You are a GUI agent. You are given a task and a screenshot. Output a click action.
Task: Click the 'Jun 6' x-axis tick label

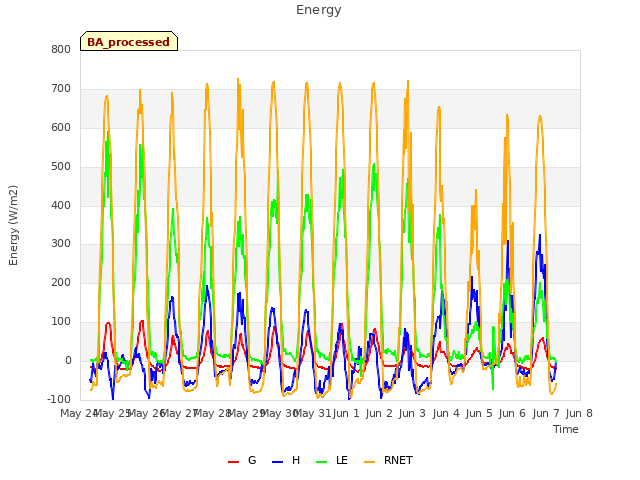[x=512, y=413]
